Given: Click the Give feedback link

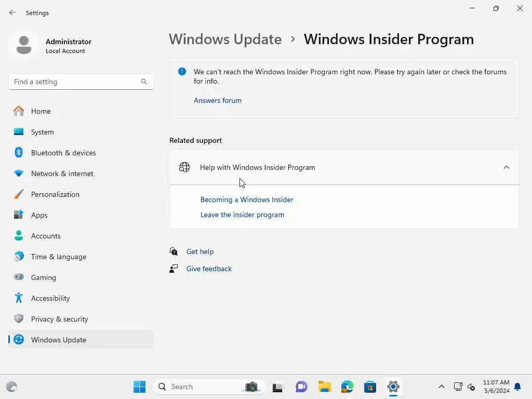Looking at the screenshot, I should [209, 269].
